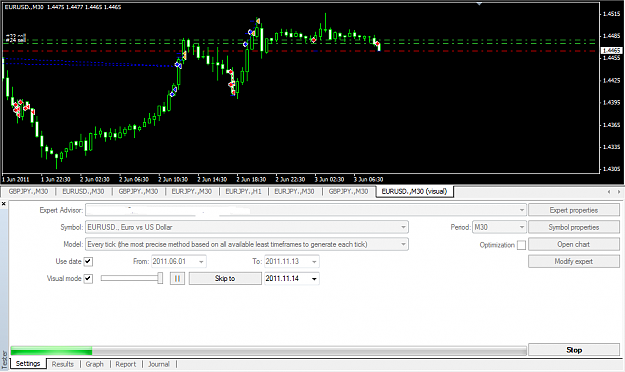Pause the visual backtest

(x=177, y=278)
